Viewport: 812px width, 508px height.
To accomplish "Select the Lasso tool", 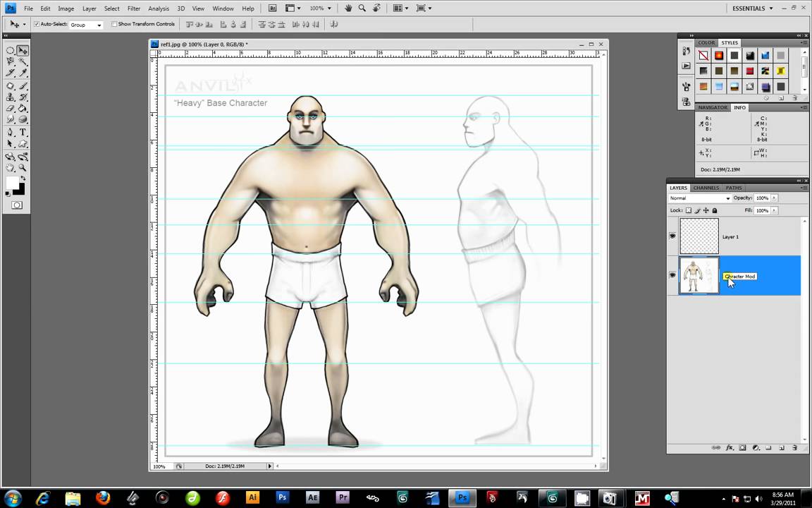I will click(10, 61).
